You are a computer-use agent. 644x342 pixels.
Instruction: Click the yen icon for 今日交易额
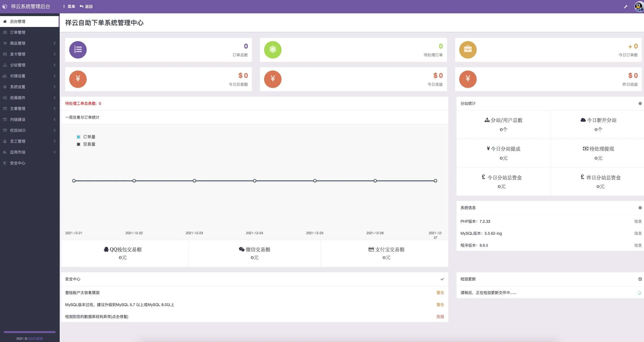click(x=78, y=79)
